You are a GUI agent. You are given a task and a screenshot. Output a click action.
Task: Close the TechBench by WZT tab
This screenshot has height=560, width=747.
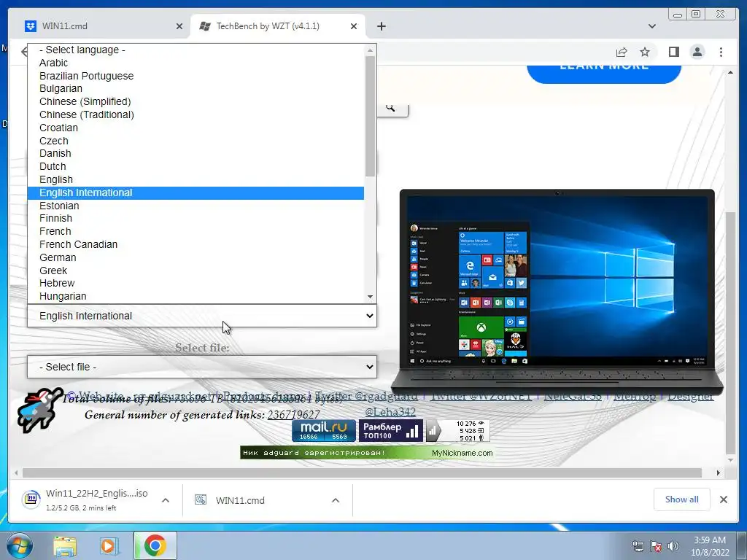point(354,26)
